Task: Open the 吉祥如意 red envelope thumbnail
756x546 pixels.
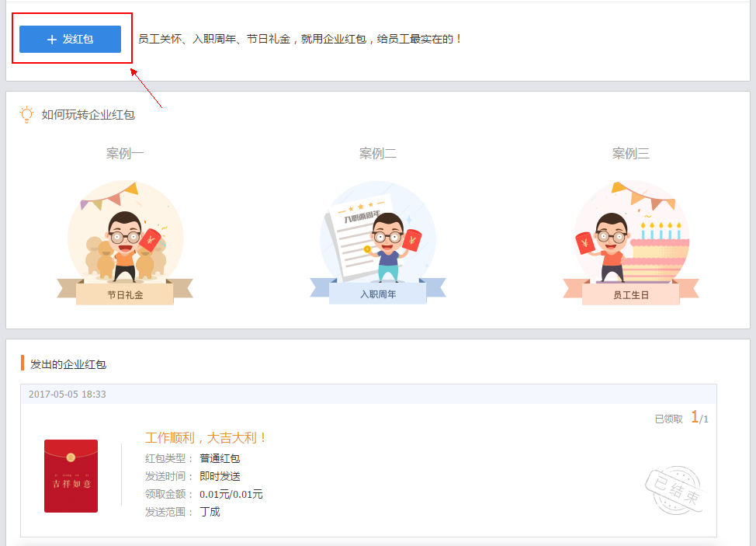Action: pyautogui.click(x=71, y=476)
